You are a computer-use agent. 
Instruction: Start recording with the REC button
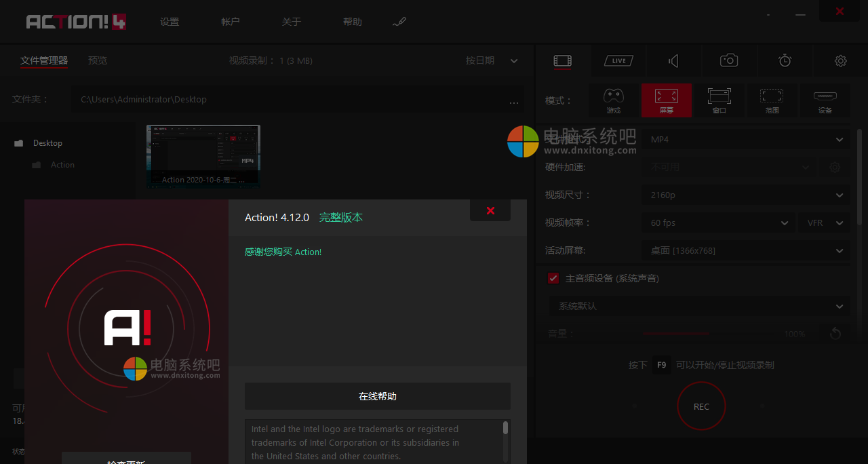coord(701,406)
